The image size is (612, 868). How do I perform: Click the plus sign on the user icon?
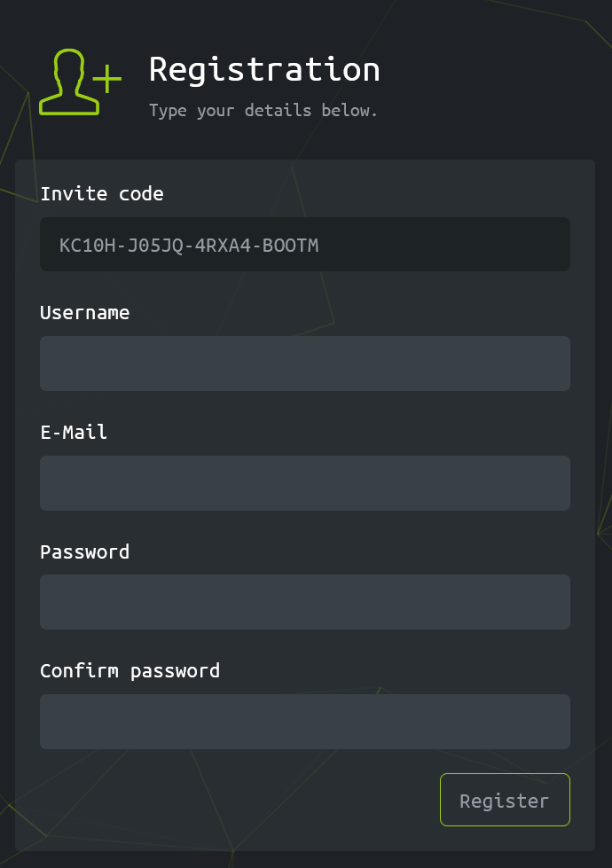(106, 80)
